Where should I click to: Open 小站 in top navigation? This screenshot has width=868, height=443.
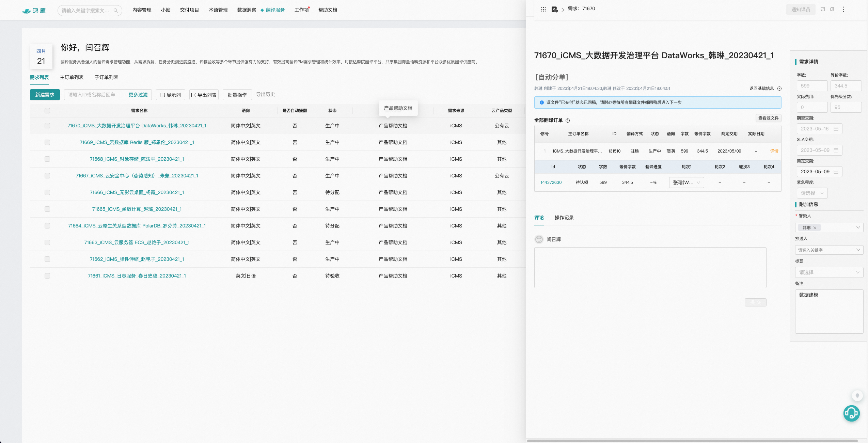click(x=165, y=10)
